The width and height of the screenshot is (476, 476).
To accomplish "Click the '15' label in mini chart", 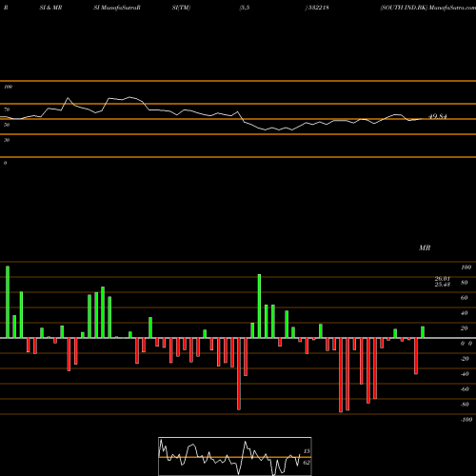I will (307, 451).
